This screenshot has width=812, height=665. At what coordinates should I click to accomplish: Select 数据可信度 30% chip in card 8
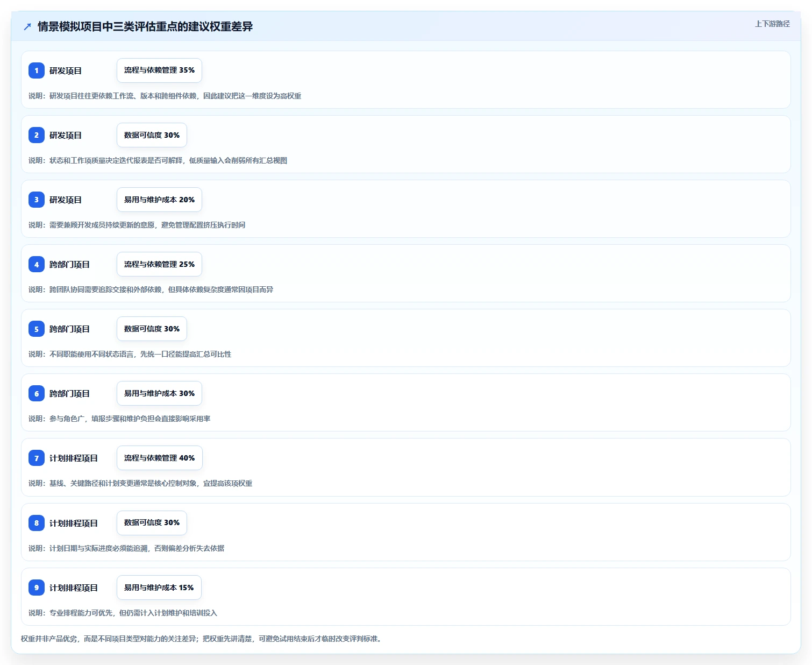coord(152,523)
